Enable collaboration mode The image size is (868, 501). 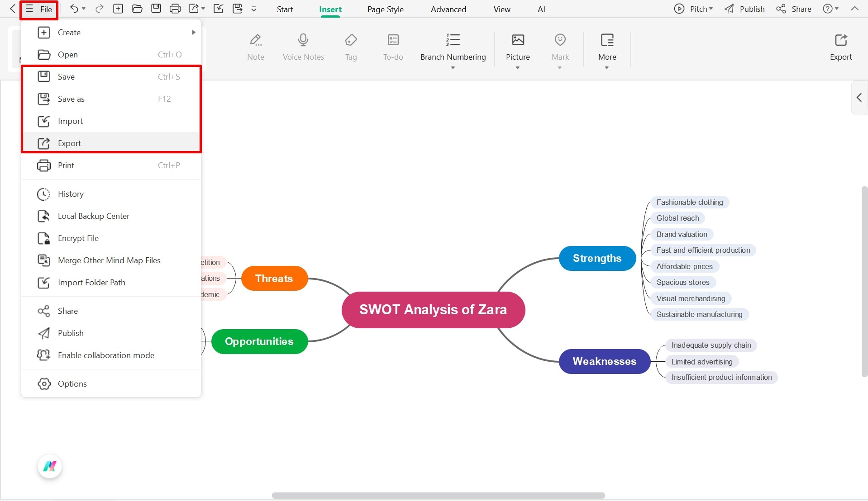pyautogui.click(x=111, y=355)
